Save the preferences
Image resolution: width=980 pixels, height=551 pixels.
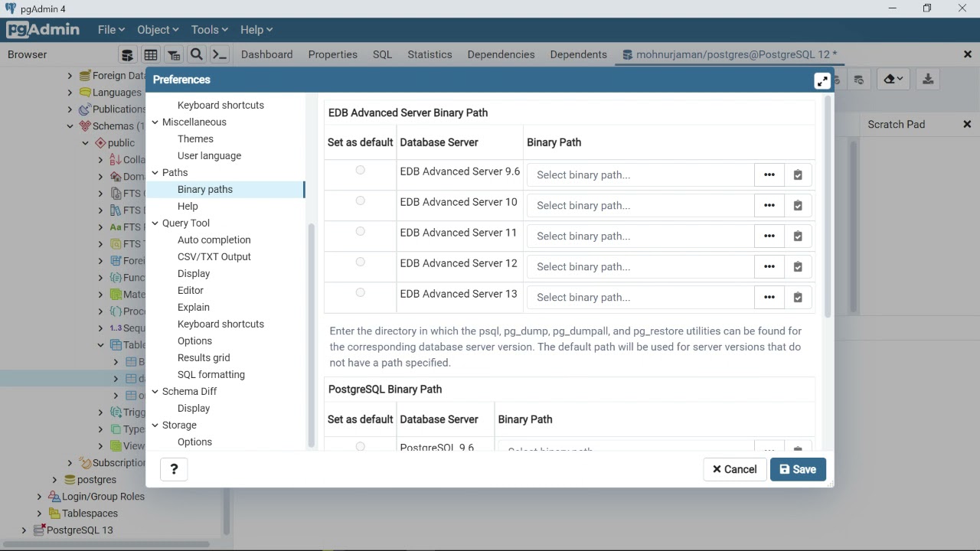pyautogui.click(x=798, y=469)
